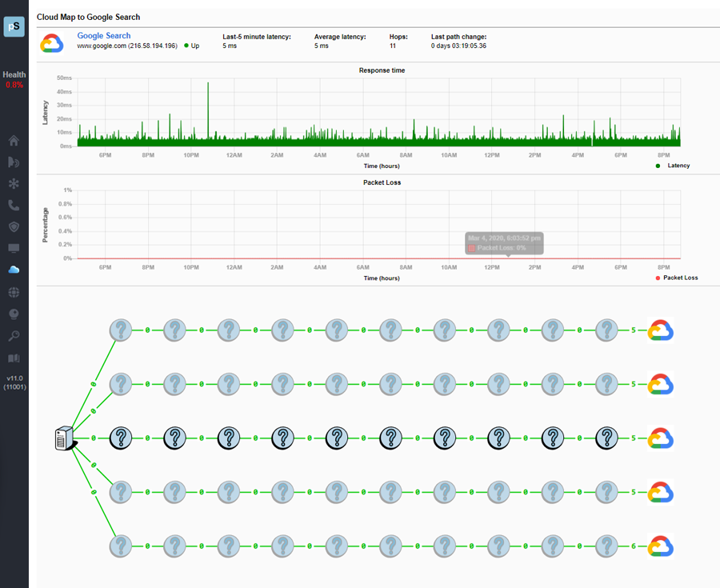Click the snowflake icon in the sidebar
The height and width of the screenshot is (588, 720).
coord(14,183)
